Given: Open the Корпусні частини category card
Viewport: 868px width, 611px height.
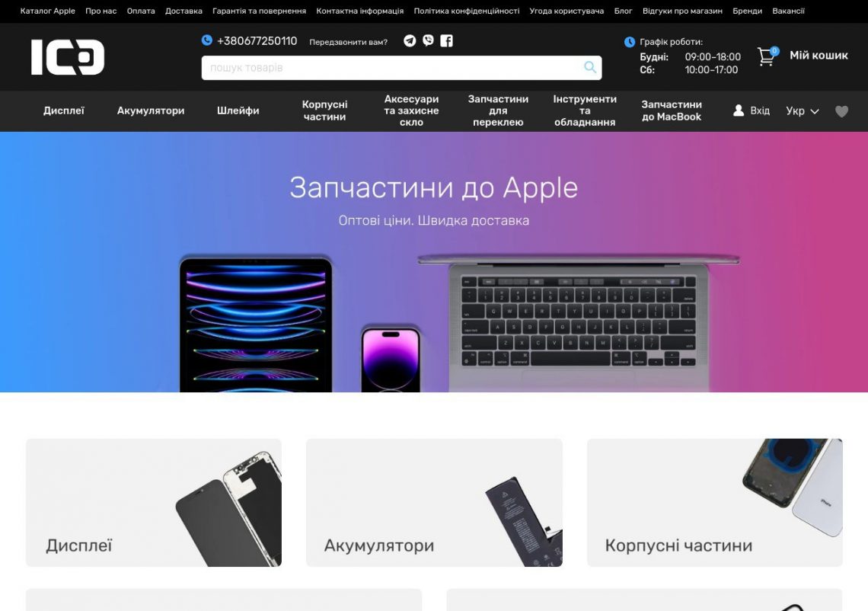Looking at the screenshot, I should coord(715,502).
